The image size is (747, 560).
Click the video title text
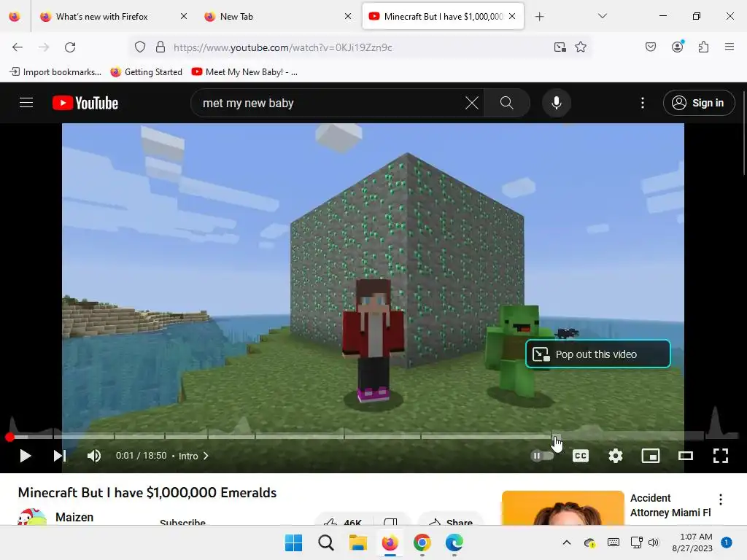click(x=147, y=492)
